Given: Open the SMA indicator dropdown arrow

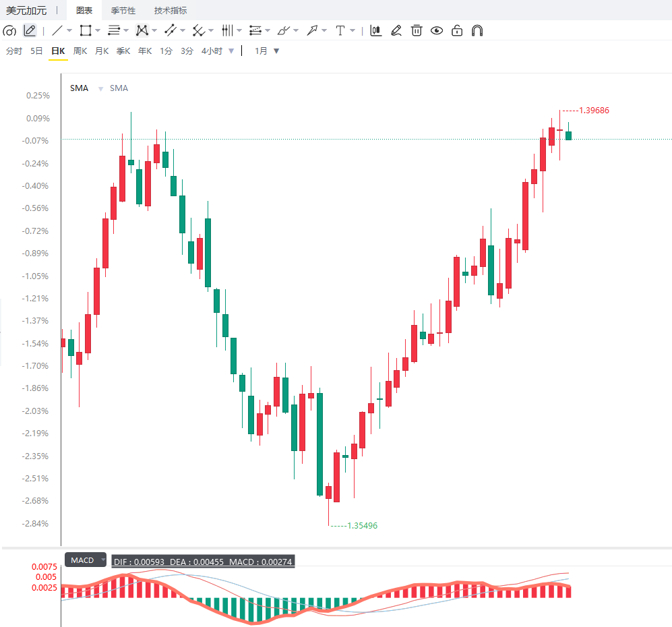Looking at the screenshot, I should tap(100, 89).
